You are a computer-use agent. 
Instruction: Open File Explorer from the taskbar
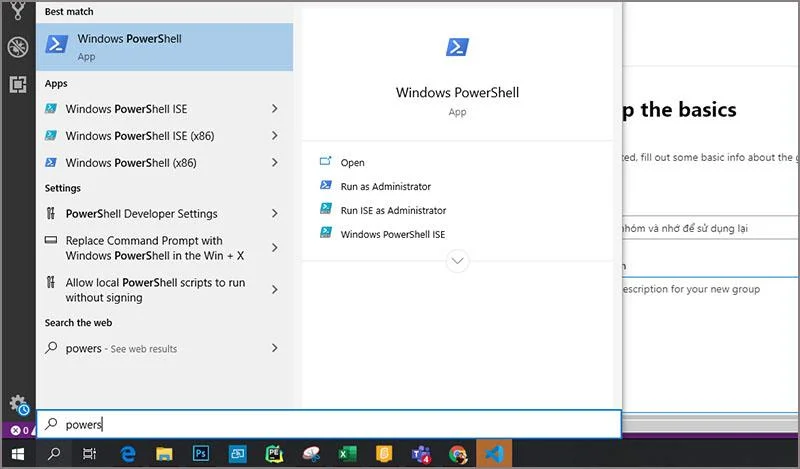(164, 454)
